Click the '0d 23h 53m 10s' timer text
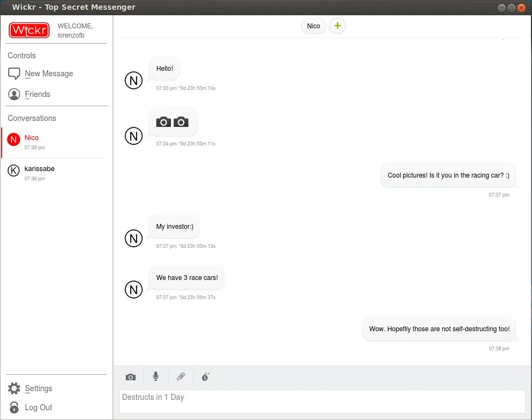This screenshot has height=420, width=532. [198, 88]
